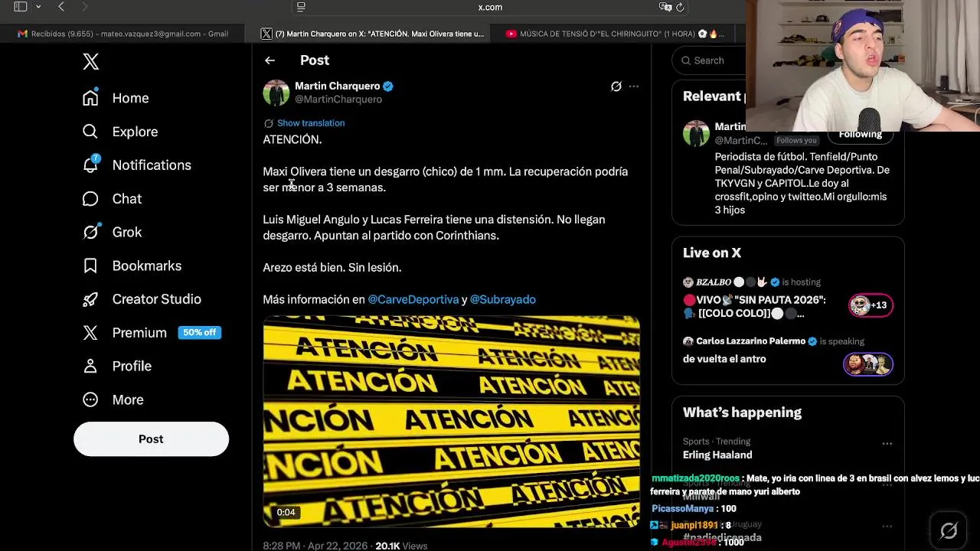
Task: Click the x.com address bar
Action: pyautogui.click(x=490, y=7)
